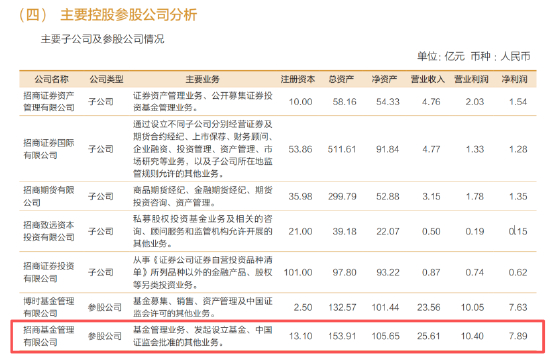Click total assets value 58.16
Image resolution: width=550 pixels, height=363 pixels.
coord(344,102)
